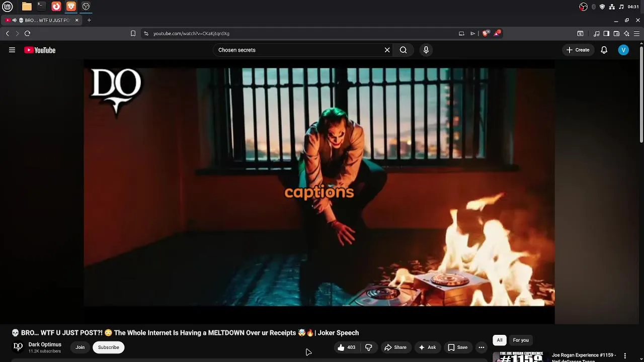Subscribe to Dark Optimus
644x362 pixels.
pos(108,347)
